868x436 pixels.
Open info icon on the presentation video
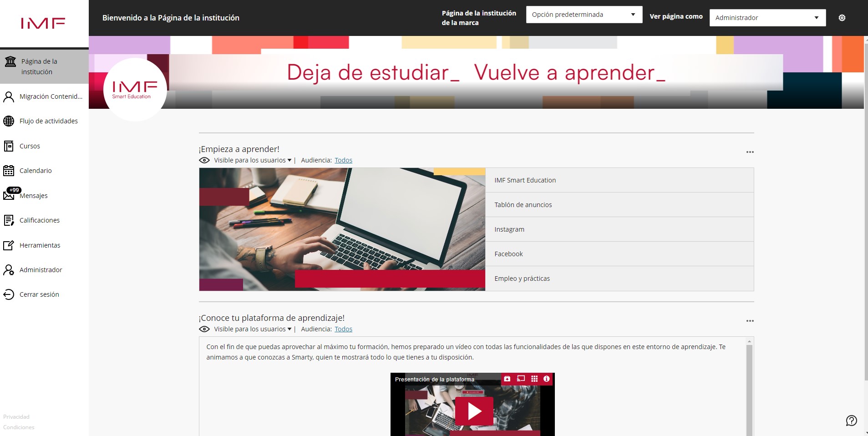point(547,379)
